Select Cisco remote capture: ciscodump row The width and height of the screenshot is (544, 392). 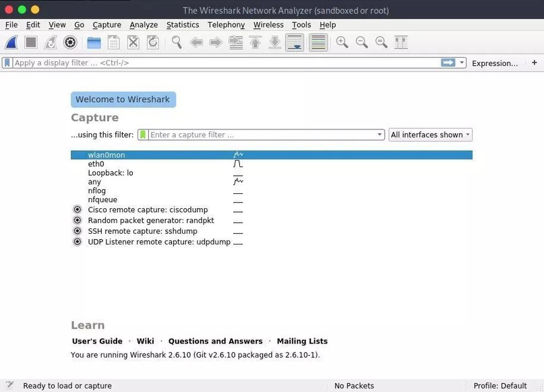point(272,209)
